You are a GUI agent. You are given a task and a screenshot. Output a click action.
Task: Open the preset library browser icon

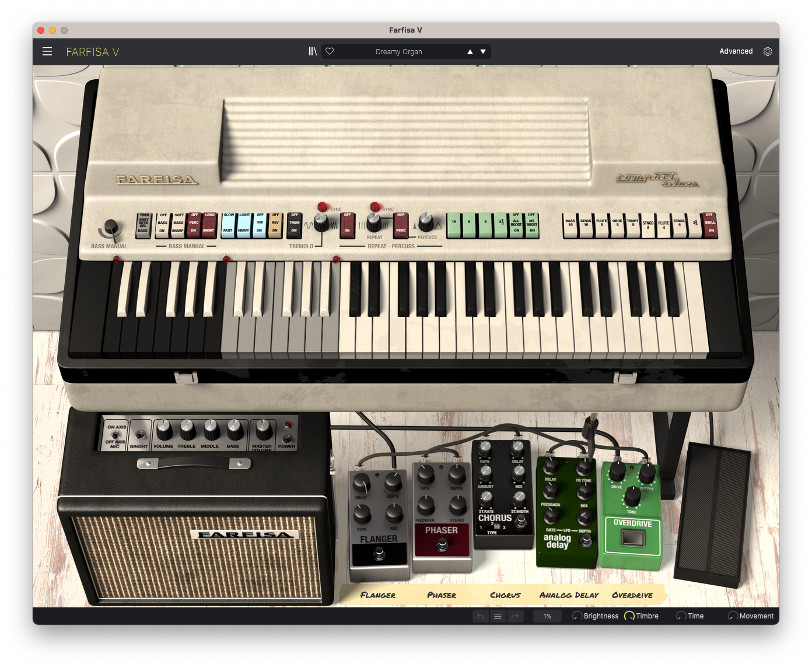[x=313, y=51]
